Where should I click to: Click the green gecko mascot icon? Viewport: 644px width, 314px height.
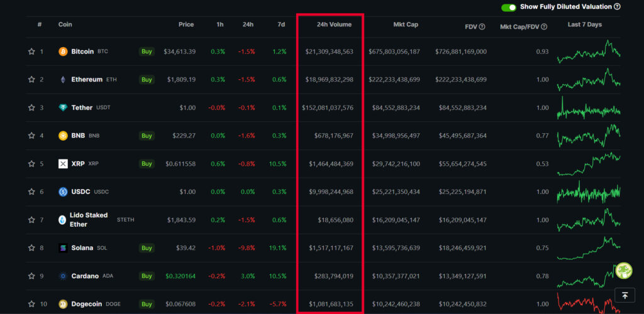(x=624, y=271)
